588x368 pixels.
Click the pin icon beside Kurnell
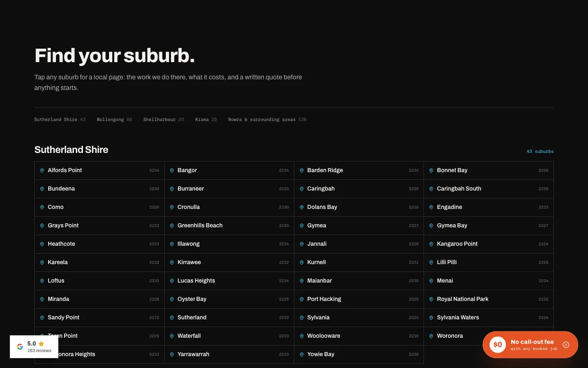pos(302,263)
